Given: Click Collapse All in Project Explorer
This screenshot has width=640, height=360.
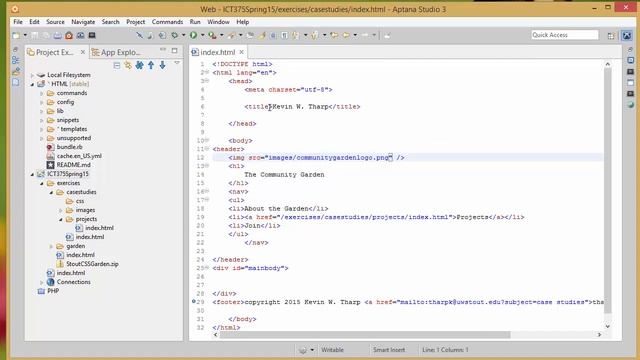Looking at the screenshot, I should (x=117, y=65).
